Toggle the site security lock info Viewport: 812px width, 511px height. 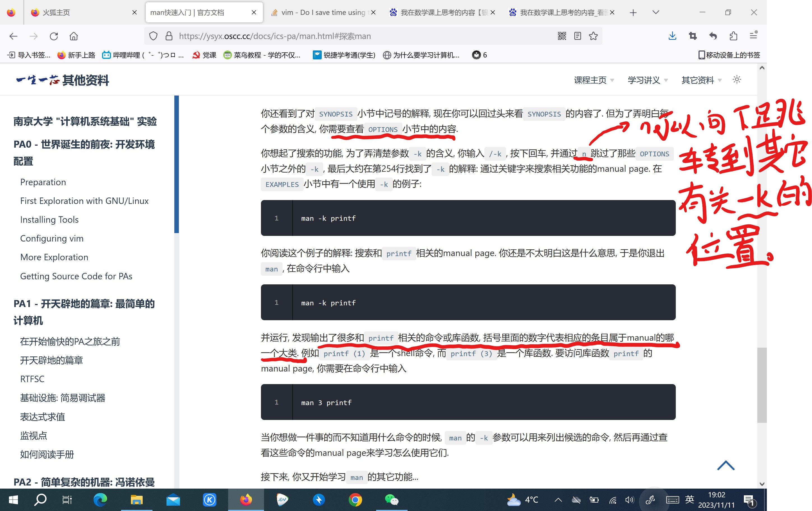tap(169, 36)
